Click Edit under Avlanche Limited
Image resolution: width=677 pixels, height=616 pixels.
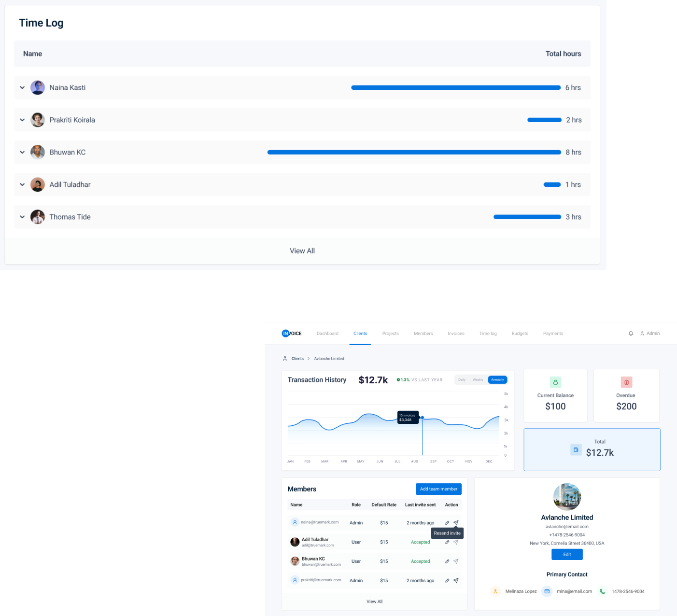click(567, 555)
